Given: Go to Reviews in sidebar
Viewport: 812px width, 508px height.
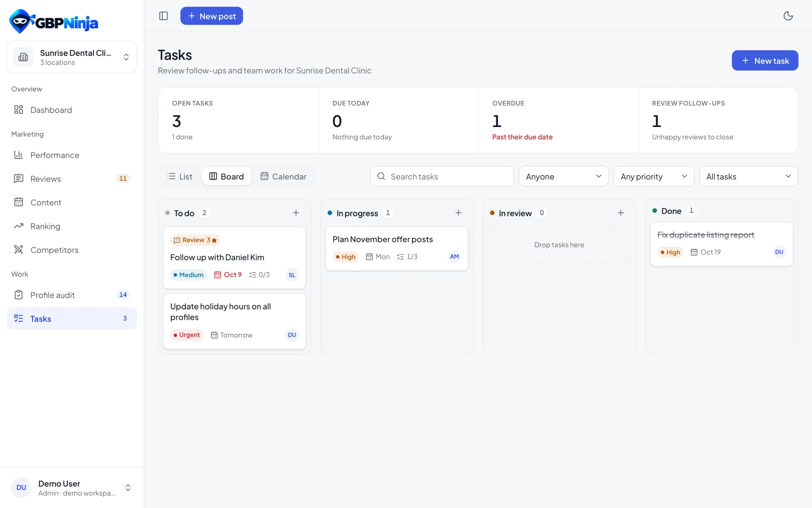Looking at the screenshot, I should [72, 179].
